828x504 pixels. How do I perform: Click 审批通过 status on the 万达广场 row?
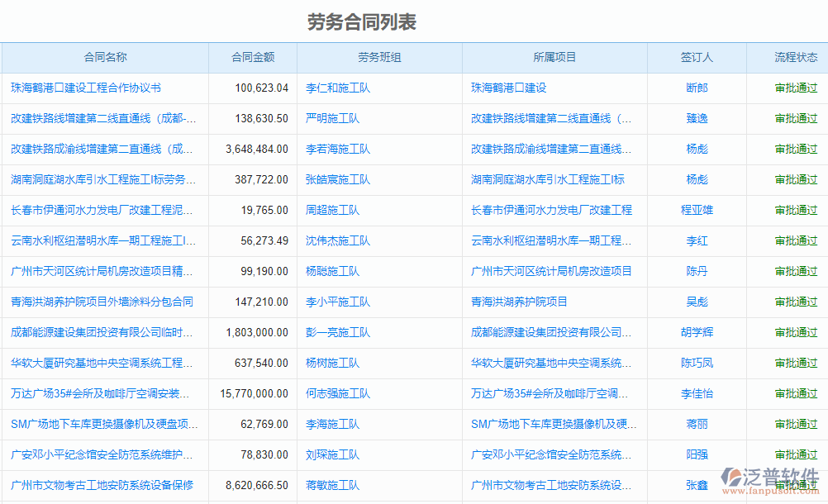click(x=796, y=394)
